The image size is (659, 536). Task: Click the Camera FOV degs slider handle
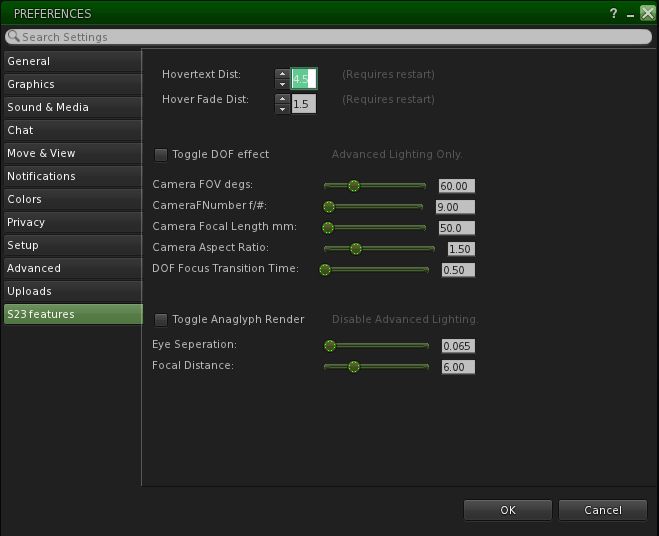tap(353, 186)
